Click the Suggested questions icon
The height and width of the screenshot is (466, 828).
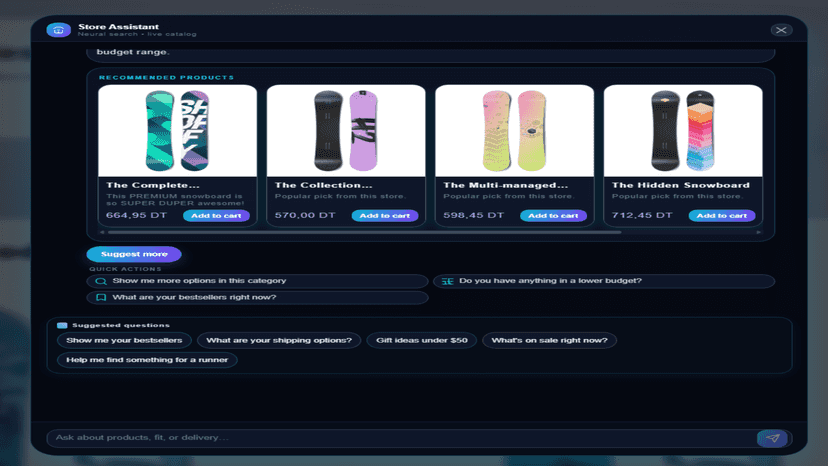point(62,325)
